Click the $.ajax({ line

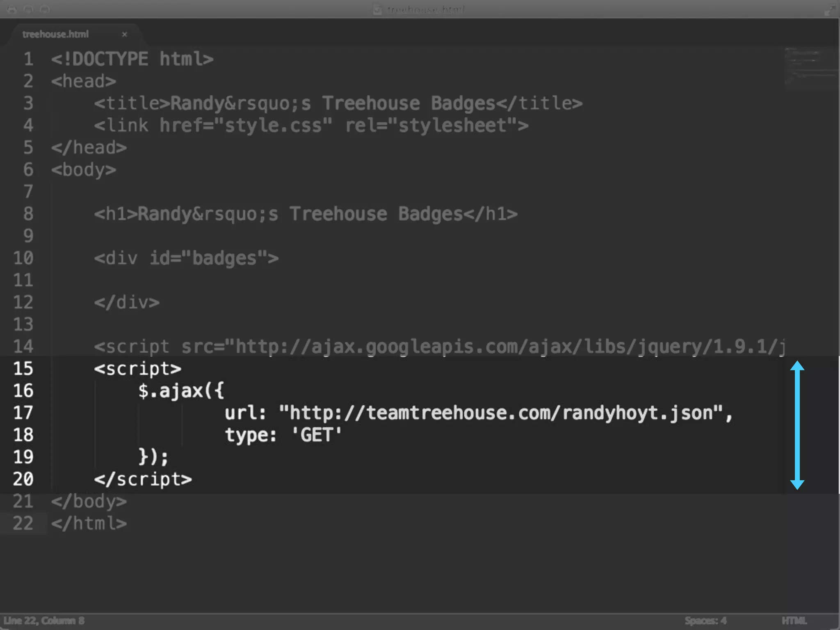pos(181,391)
